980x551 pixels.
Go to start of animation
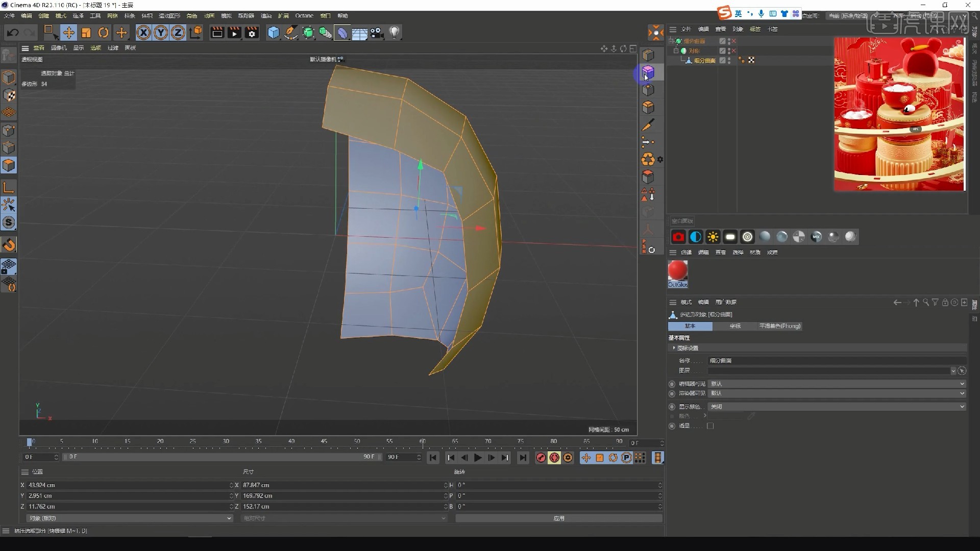tap(433, 458)
